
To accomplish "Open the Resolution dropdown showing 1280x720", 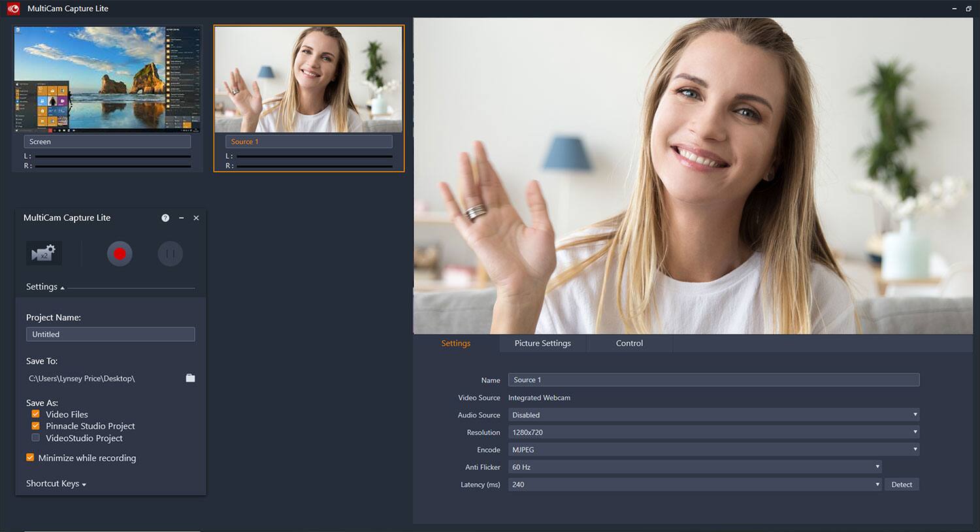I will 713,432.
